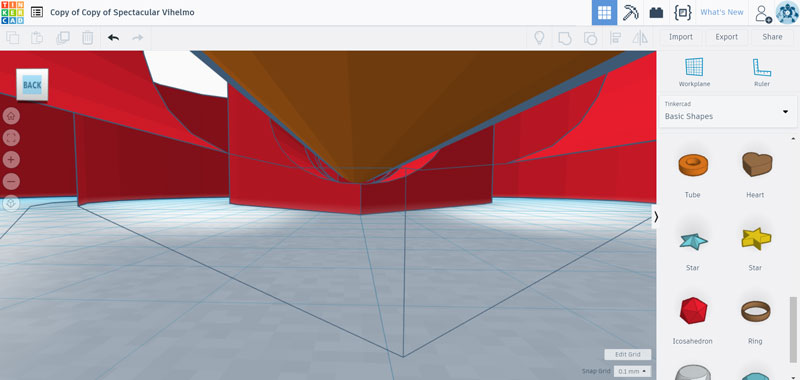Click the Edit Grid button
This screenshot has height=380, width=800.
click(x=628, y=354)
